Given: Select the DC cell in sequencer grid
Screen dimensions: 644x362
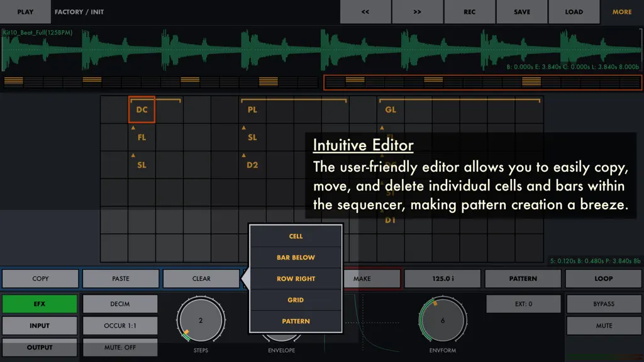Looking at the screenshot, I should pos(142,109).
